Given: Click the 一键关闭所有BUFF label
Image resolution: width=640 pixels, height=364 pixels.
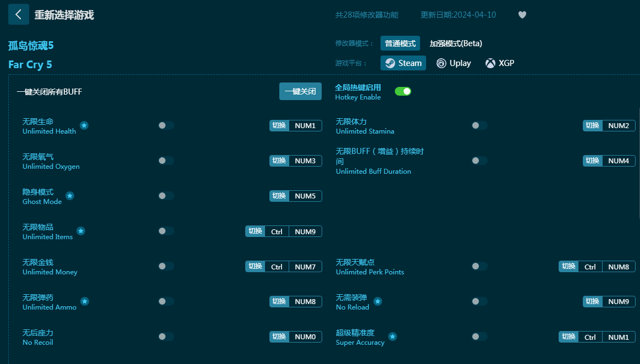Looking at the screenshot, I should (49, 92).
